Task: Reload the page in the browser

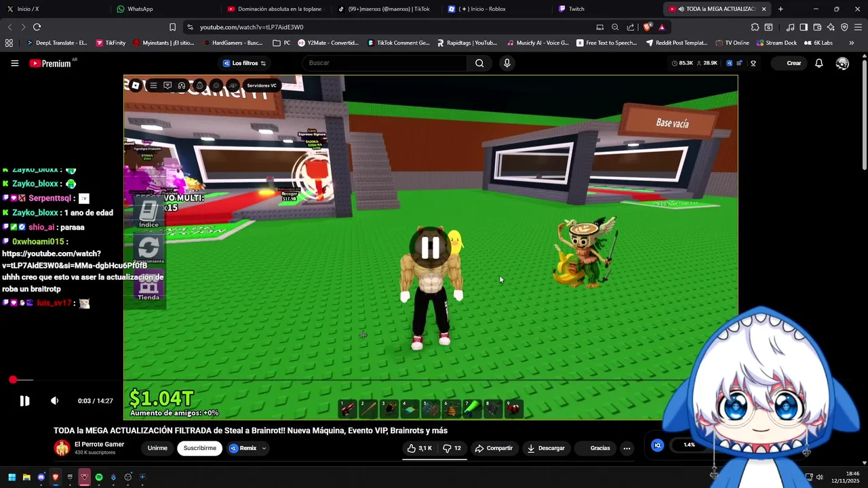Action: [x=37, y=27]
